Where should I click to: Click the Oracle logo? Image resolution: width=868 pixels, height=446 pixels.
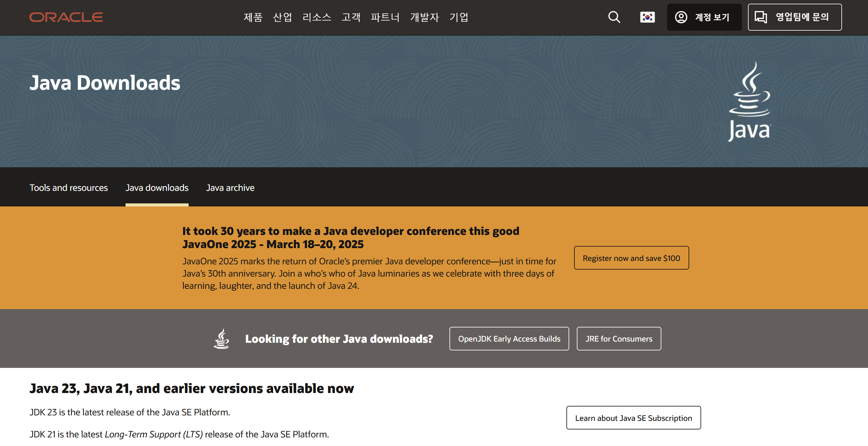point(66,17)
